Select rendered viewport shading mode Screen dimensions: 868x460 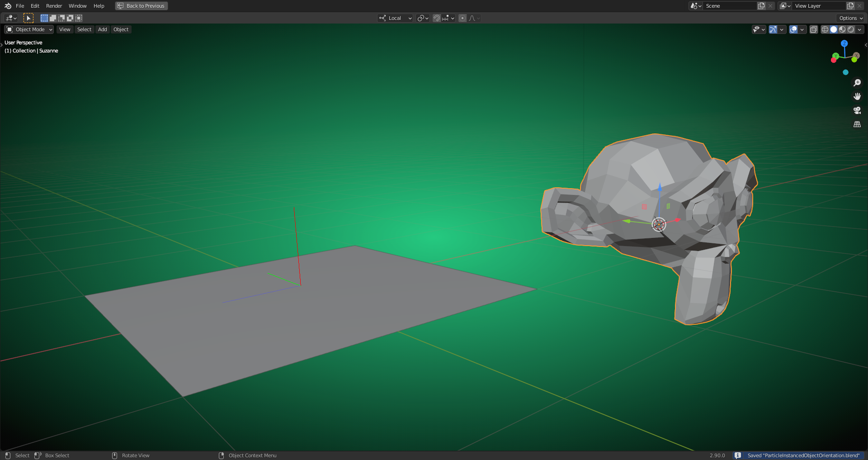(851, 29)
